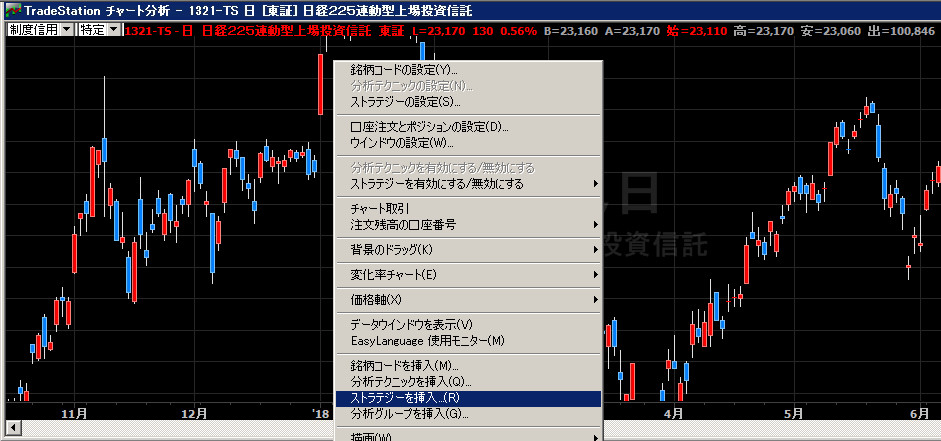
Task: Click the 11月 time axis label
Action: (74, 413)
